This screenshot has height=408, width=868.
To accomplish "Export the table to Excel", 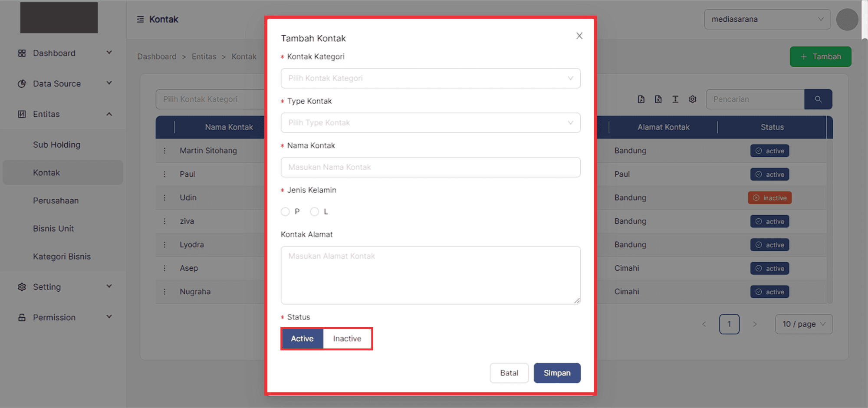I will tap(658, 99).
